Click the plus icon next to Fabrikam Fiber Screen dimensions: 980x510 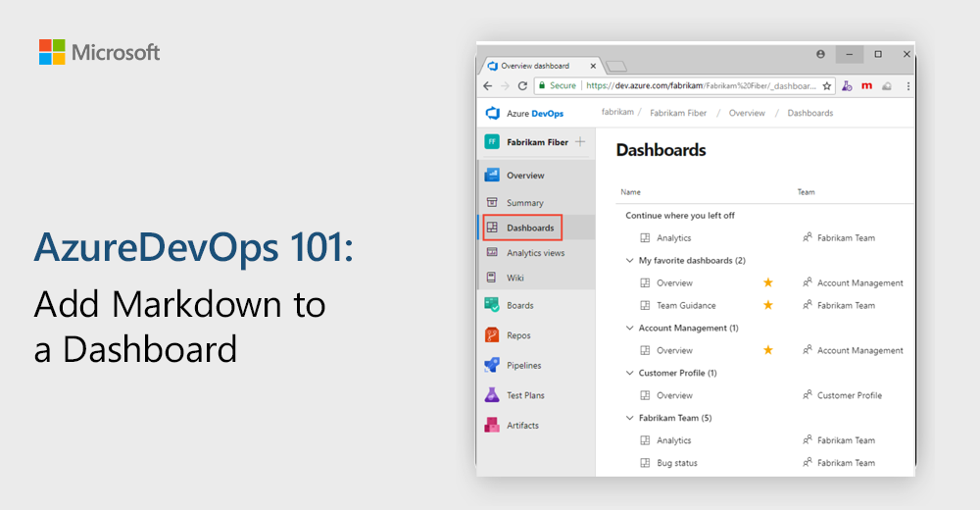coord(580,142)
